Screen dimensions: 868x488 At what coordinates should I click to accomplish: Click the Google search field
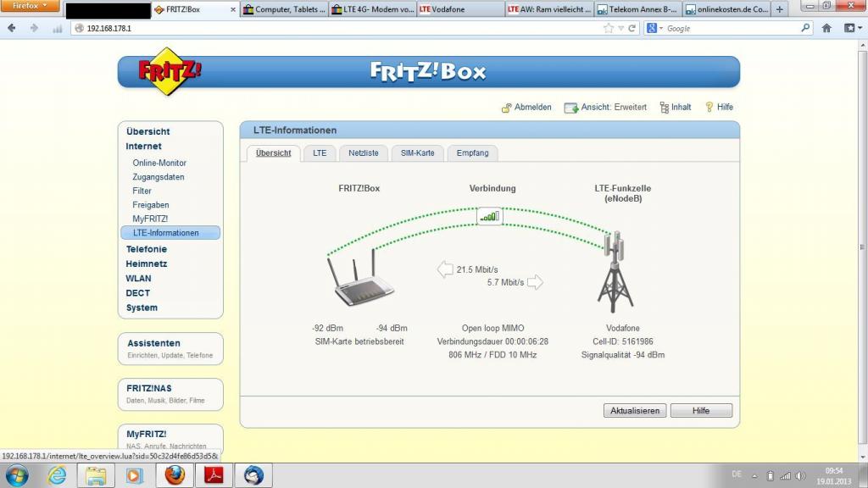coord(731,28)
